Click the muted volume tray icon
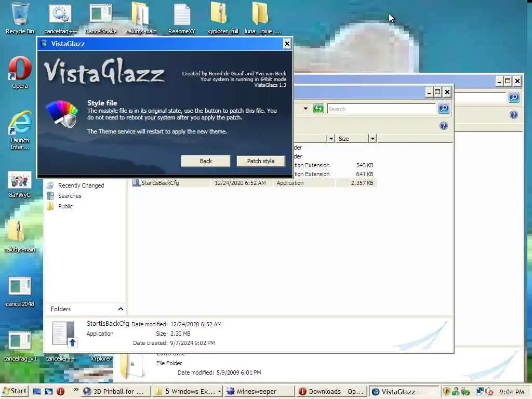The width and height of the screenshot is (532, 399). [x=489, y=392]
